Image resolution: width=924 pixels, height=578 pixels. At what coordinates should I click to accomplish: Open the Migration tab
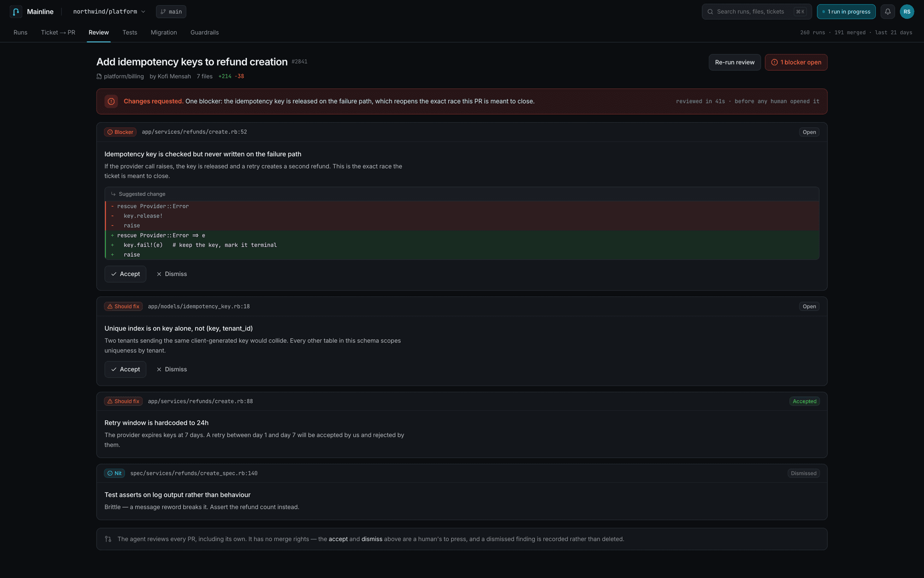click(x=164, y=32)
